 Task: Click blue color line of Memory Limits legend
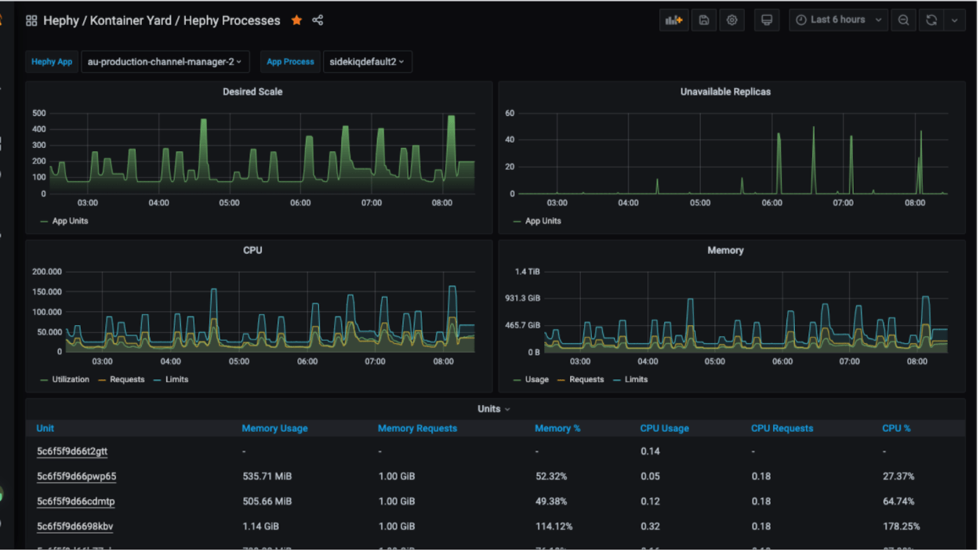(x=617, y=380)
